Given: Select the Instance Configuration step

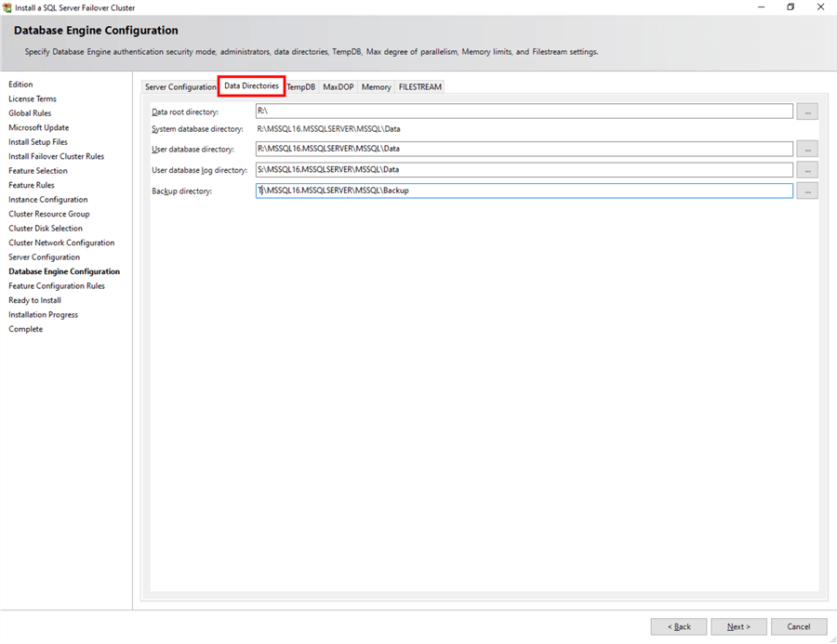Looking at the screenshot, I should (x=48, y=200).
